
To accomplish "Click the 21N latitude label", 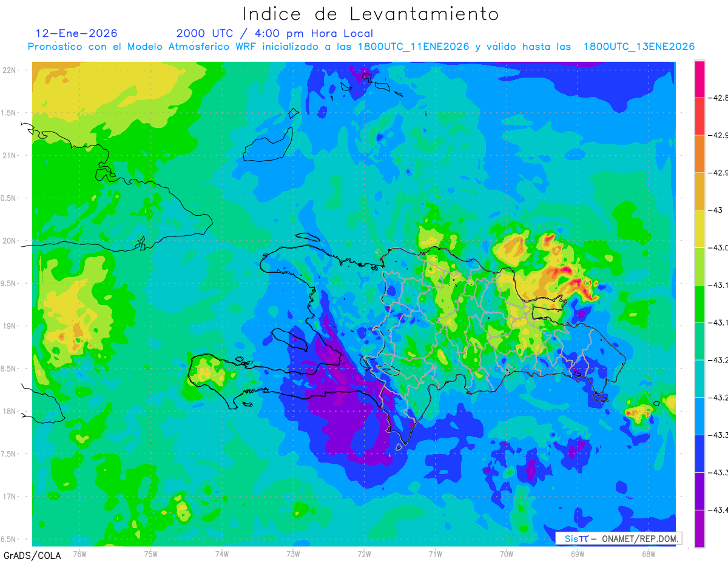I will 10,155.
